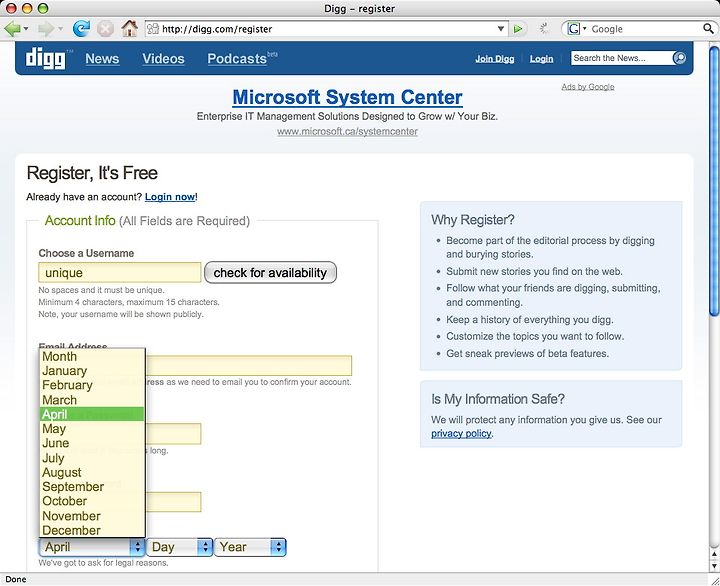
Task: Reload the page with the refresh icon
Action: pos(81,29)
